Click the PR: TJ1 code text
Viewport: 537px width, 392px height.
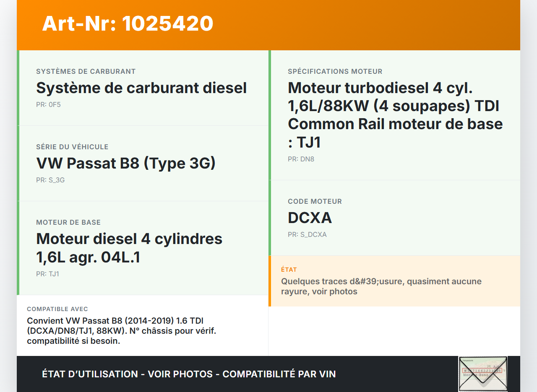(x=47, y=274)
